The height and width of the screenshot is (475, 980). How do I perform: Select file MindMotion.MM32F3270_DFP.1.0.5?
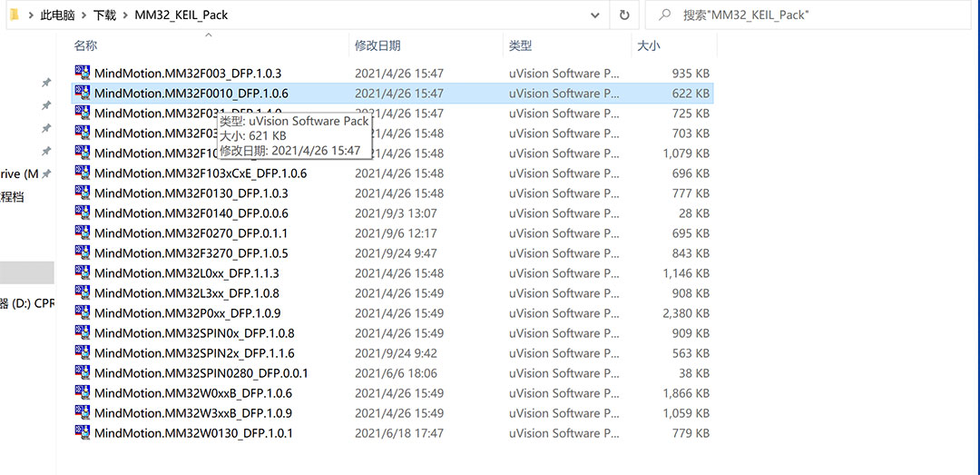coord(191,253)
